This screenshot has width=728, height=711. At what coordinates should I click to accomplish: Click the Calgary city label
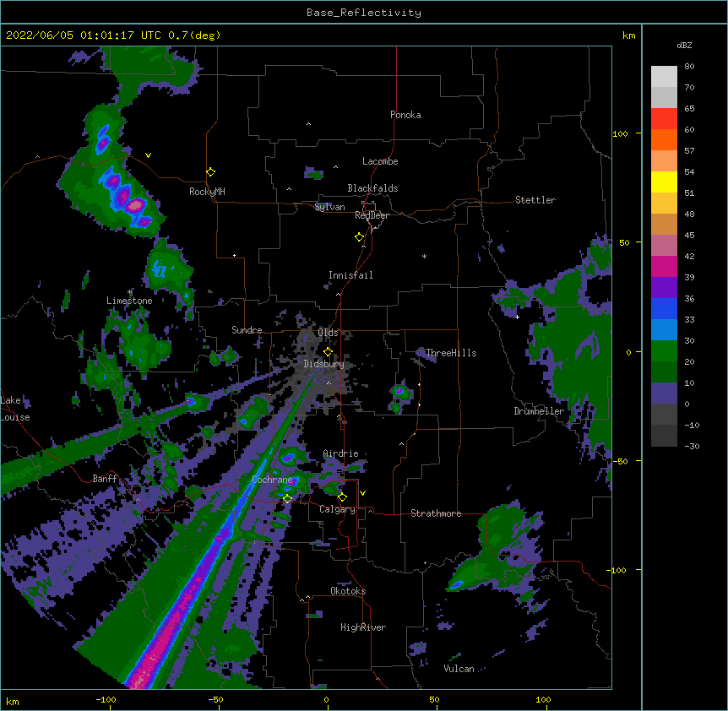tap(337, 509)
